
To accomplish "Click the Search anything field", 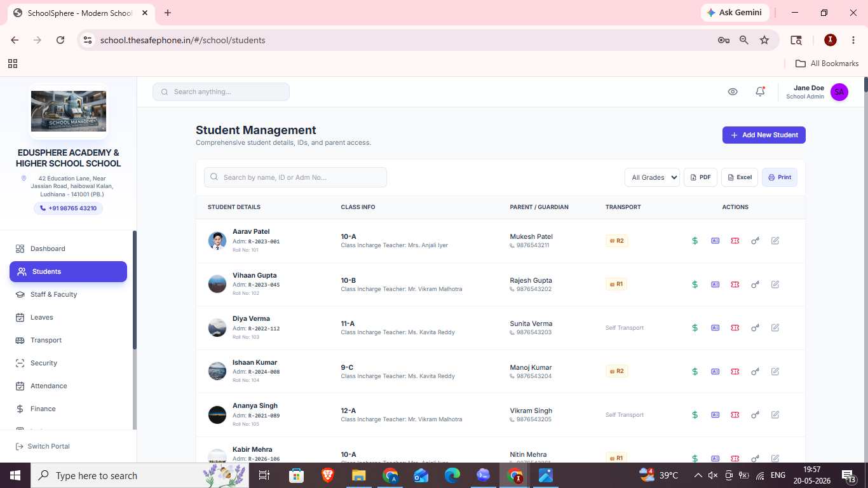I will [221, 91].
